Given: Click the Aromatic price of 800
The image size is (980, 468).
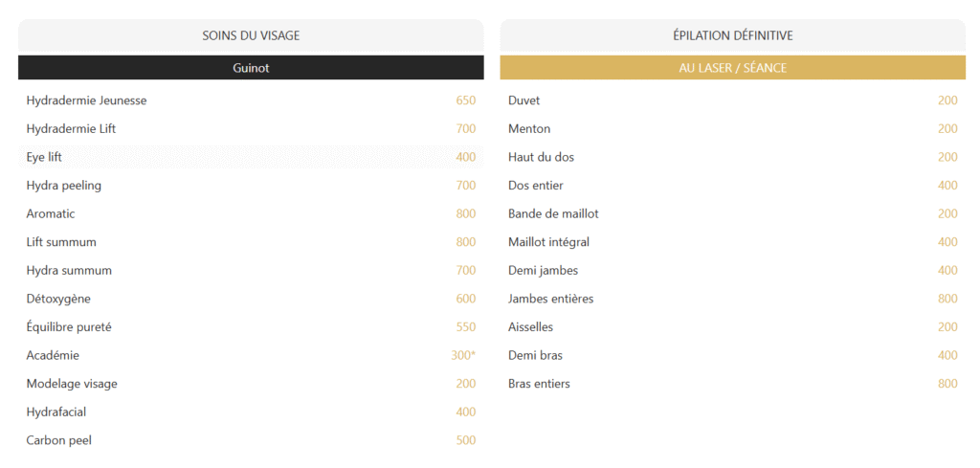Looking at the screenshot, I should tap(465, 213).
